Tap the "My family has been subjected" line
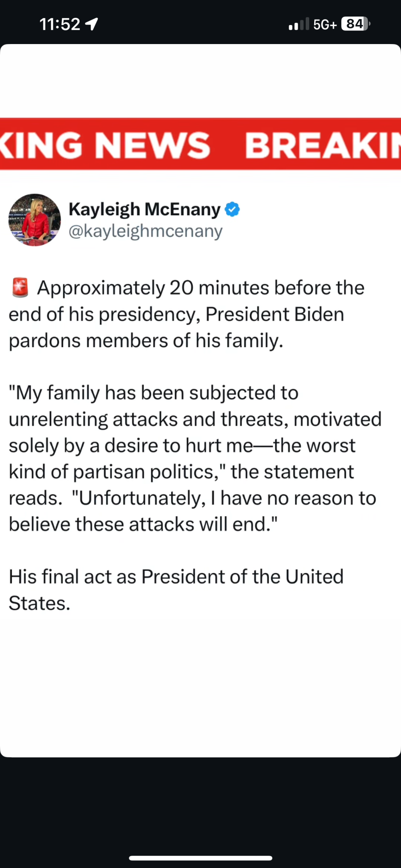Image resolution: width=401 pixels, height=868 pixels. click(x=153, y=393)
